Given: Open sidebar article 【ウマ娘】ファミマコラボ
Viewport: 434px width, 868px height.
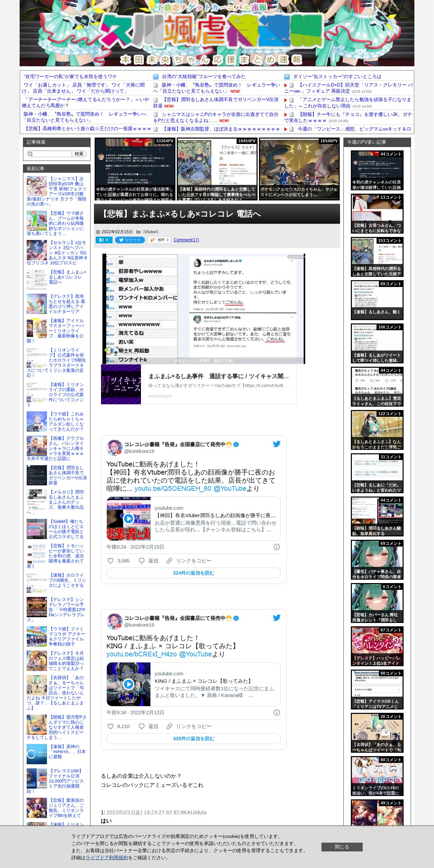Looking at the screenshot, I should 57,636.
